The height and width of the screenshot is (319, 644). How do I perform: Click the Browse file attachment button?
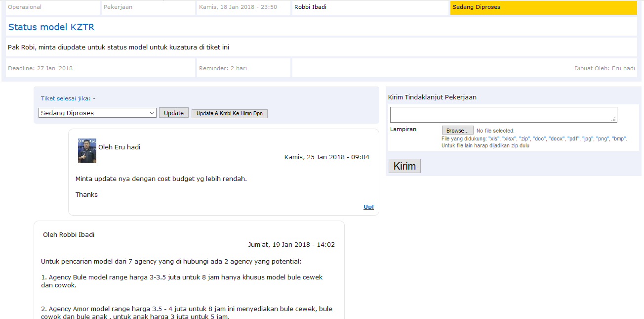(457, 131)
